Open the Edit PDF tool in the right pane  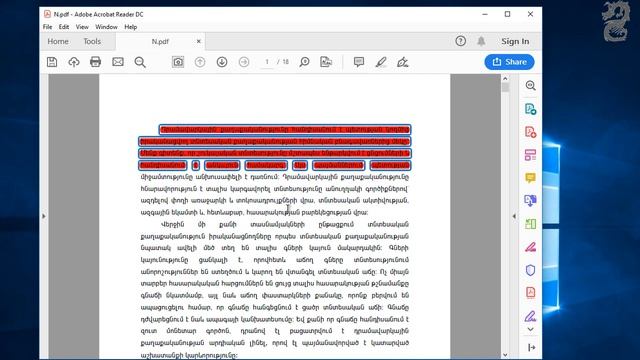[x=531, y=155]
